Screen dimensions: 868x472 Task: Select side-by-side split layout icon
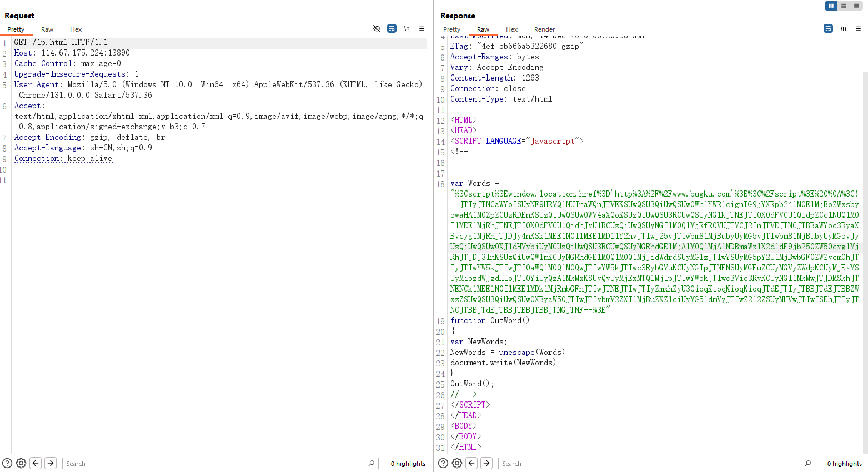pos(831,6)
